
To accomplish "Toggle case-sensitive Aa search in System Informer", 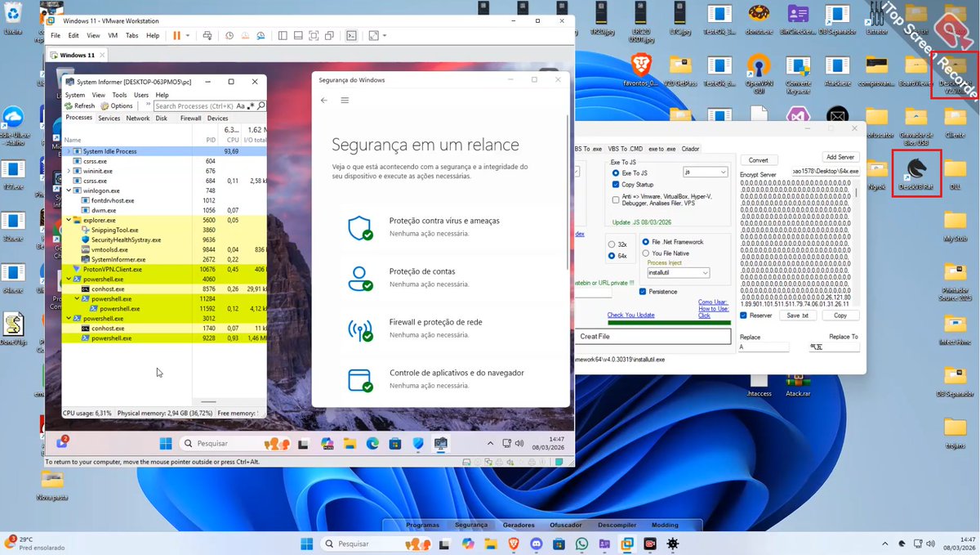I will point(240,106).
